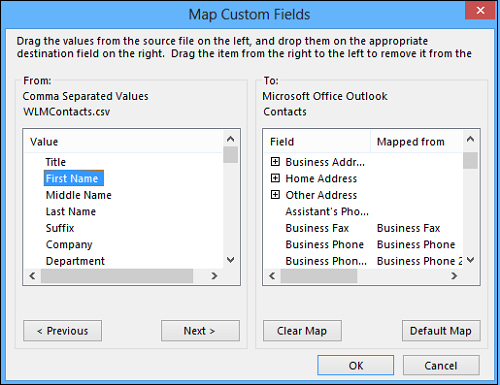Click Business Phone 2 in Mapped from column
Viewport: 500px width, 385px height.
tap(419, 261)
